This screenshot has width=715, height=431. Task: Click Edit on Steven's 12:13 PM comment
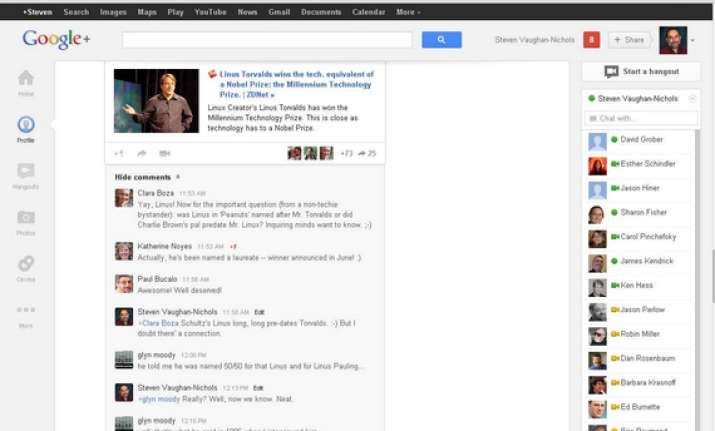tap(258, 388)
